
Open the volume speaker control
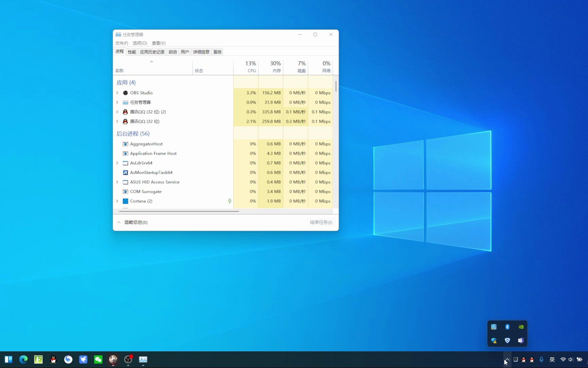(571, 359)
